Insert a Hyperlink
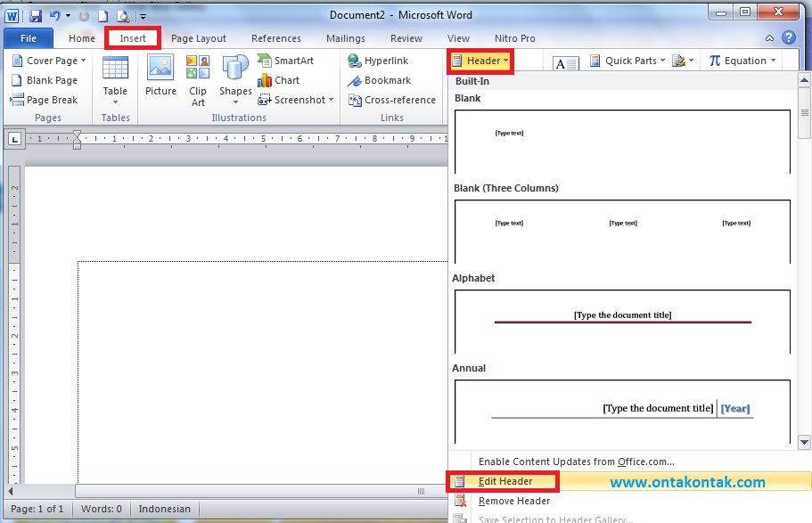This screenshot has width=812, height=523. pyautogui.click(x=378, y=61)
